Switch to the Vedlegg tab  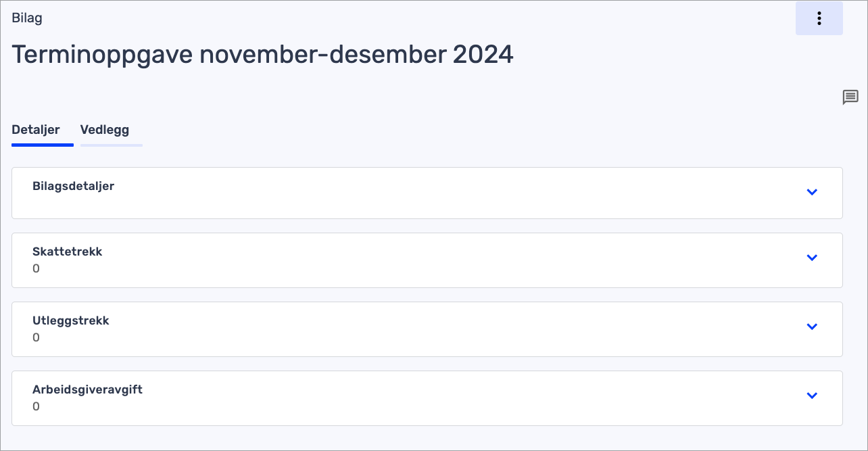(105, 130)
